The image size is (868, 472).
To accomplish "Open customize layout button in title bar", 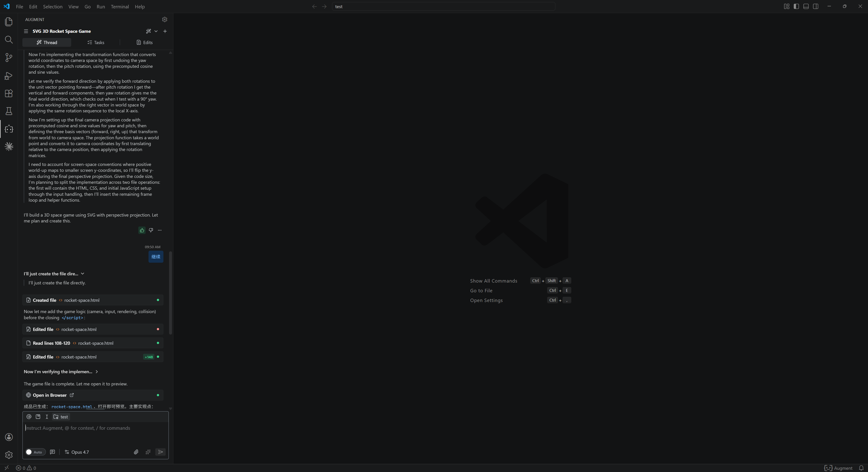I will [x=786, y=6].
